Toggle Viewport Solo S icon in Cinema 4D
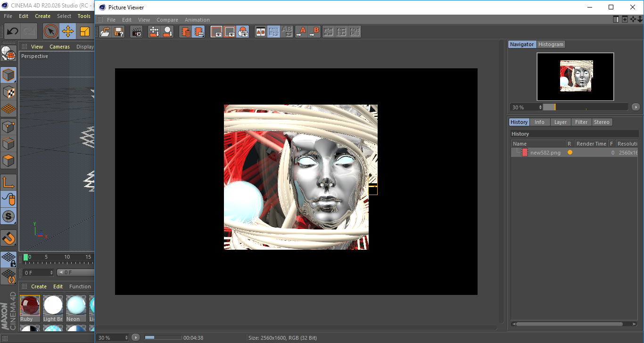Viewport: 644px width, 343px height. [x=8, y=217]
